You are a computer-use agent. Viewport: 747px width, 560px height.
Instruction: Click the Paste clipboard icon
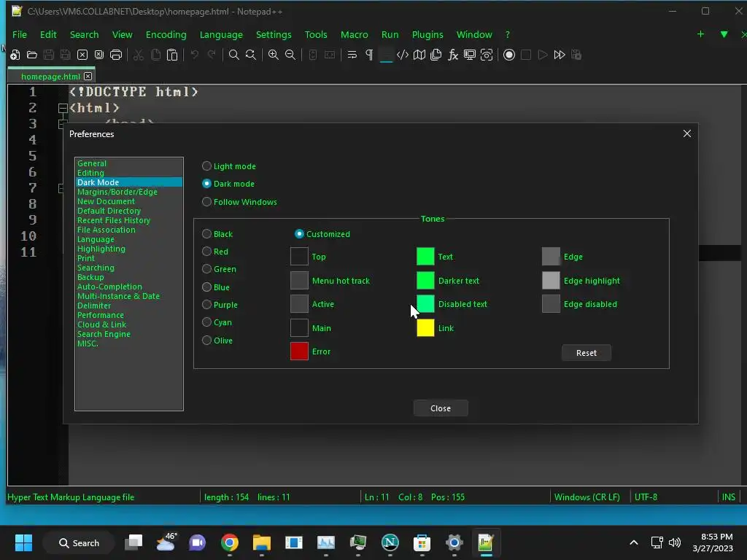click(x=172, y=55)
